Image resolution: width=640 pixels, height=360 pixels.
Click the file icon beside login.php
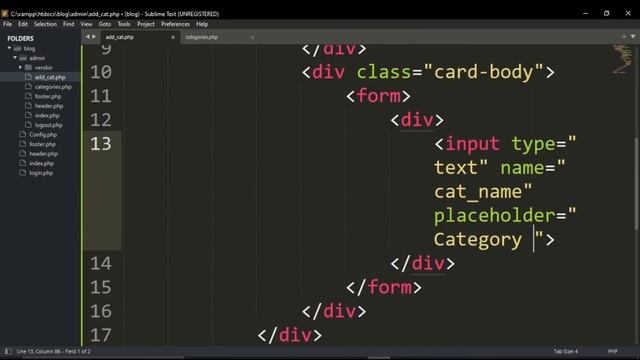point(22,173)
